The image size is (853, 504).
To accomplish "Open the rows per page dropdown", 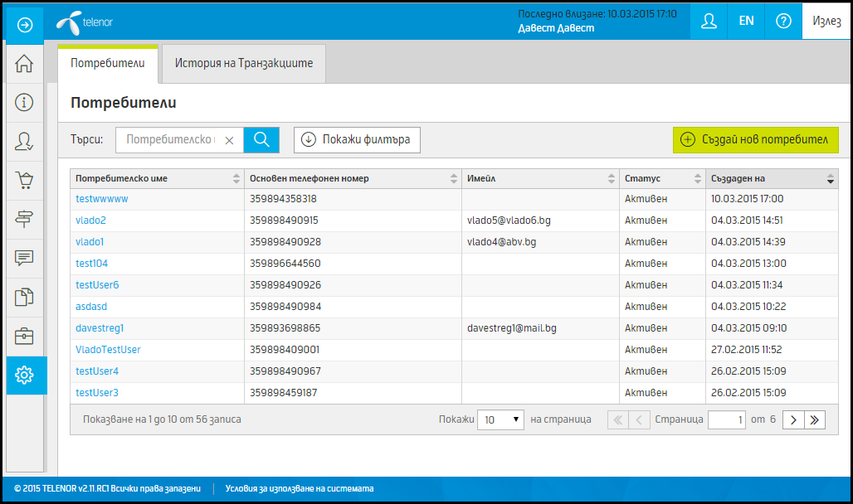I will click(x=500, y=419).
